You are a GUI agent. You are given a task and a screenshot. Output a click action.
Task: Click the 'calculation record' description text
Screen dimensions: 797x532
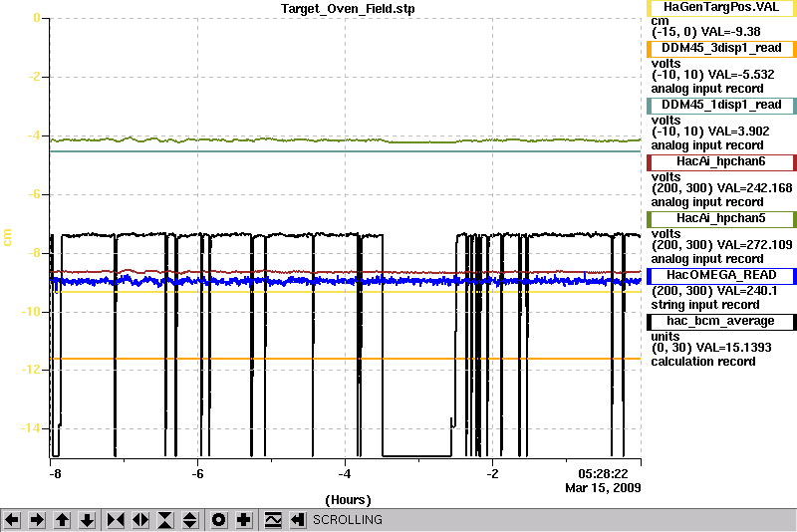[x=703, y=362]
